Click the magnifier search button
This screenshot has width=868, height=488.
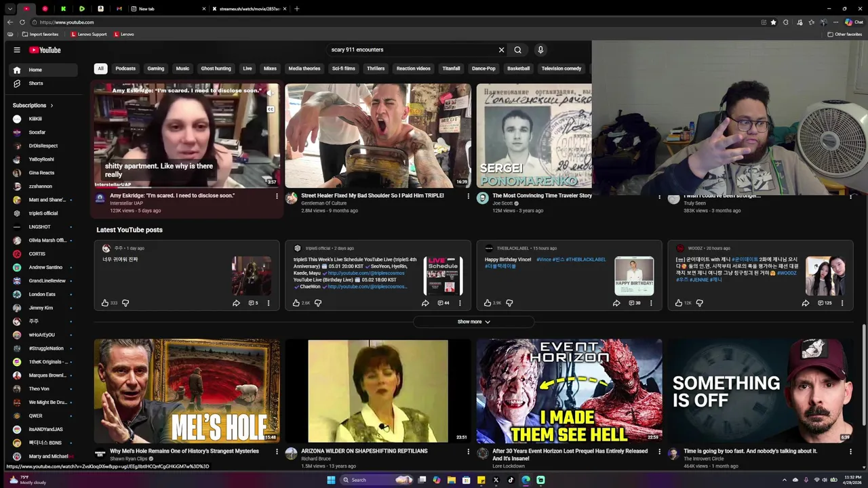[517, 49]
